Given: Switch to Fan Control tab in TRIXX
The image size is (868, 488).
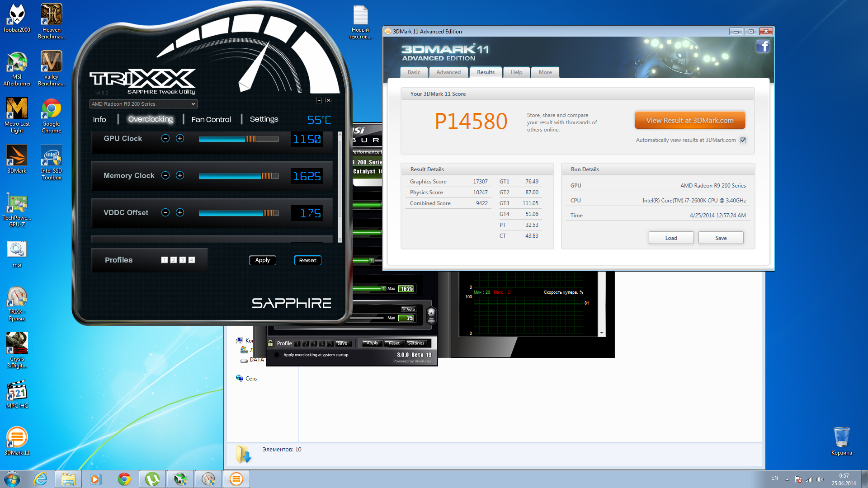Looking at the screenshot, I should coord(211,119).
